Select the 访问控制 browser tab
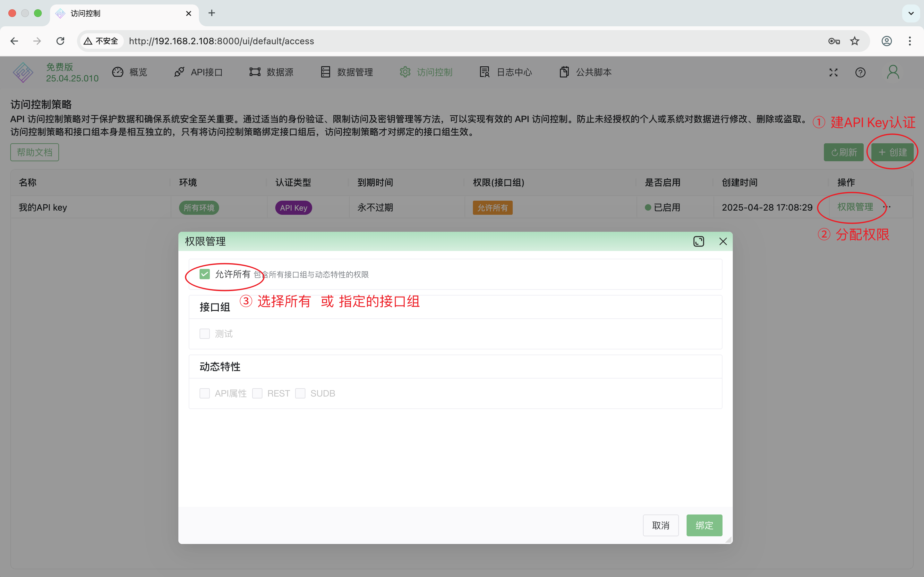The height and width of the screenshot is (577, 924). tap(85, 13)
